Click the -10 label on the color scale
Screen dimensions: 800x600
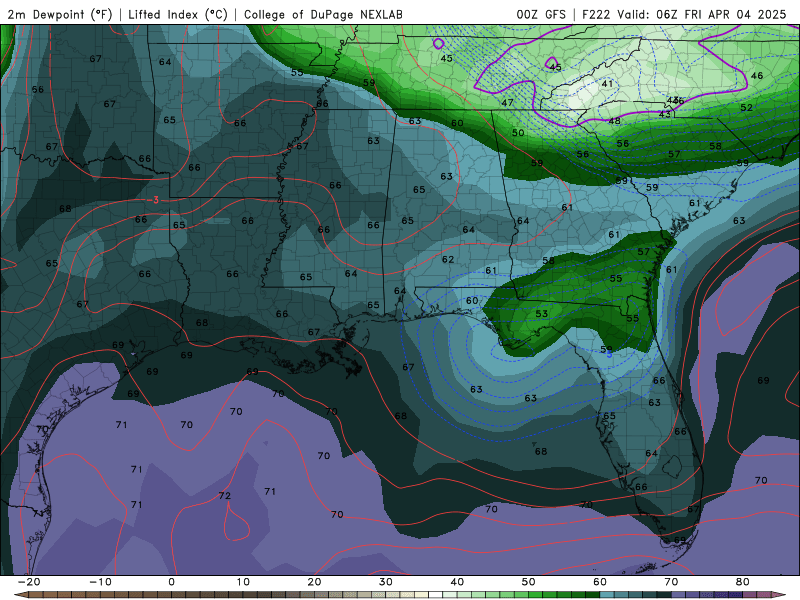coord(100,582)
